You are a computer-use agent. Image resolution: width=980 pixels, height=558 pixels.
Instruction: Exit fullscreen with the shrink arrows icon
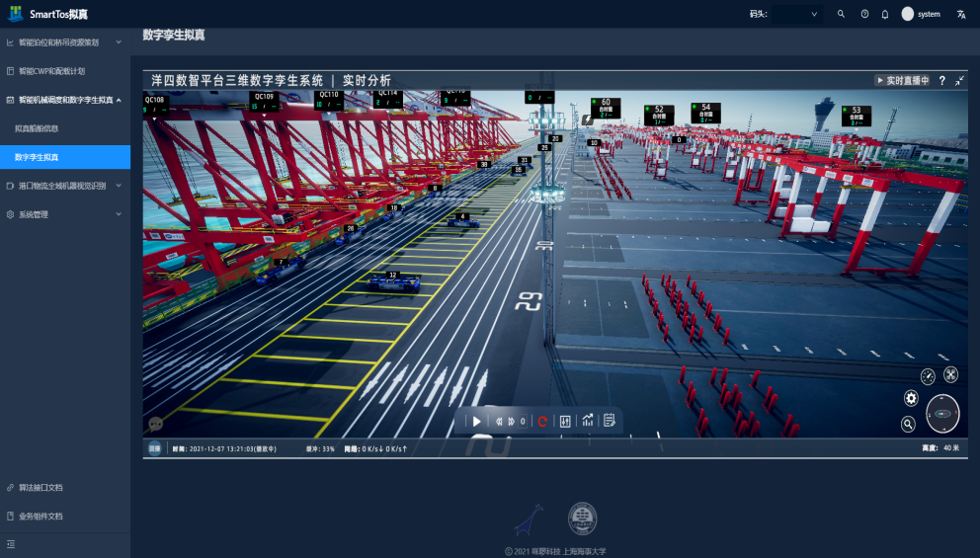point(959,81)
